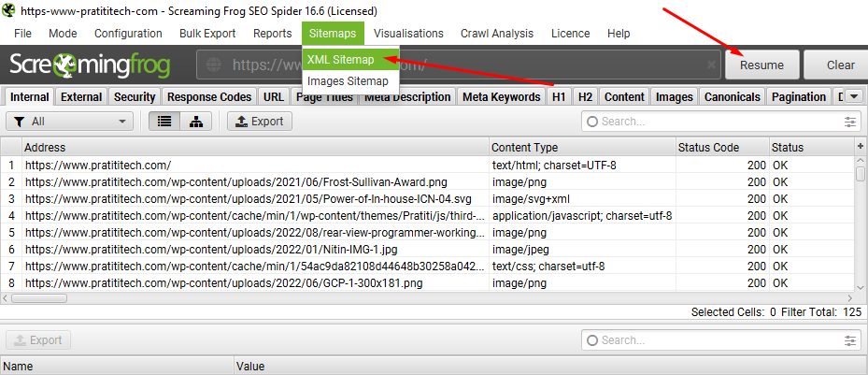868x375 pixels.
Task: Sort by Status column header
Action: coord(812,148)
